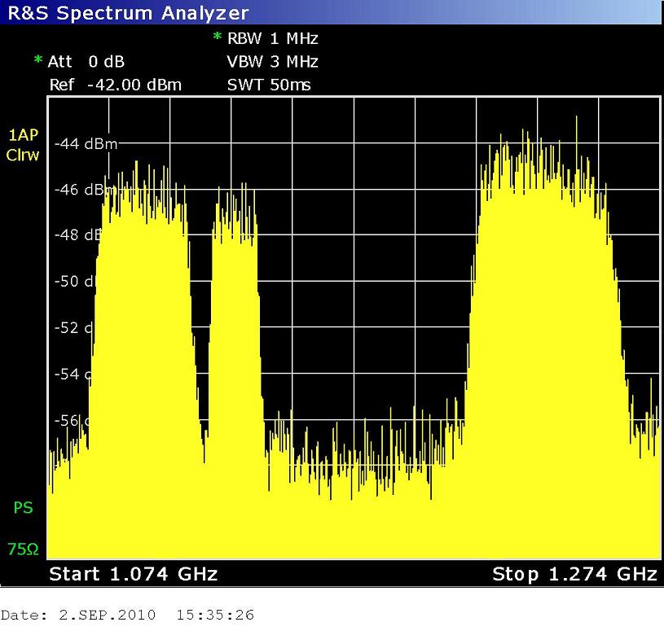Click the green asterisk beside RBW
Screen dimensions: 664x644
(218, 38)
